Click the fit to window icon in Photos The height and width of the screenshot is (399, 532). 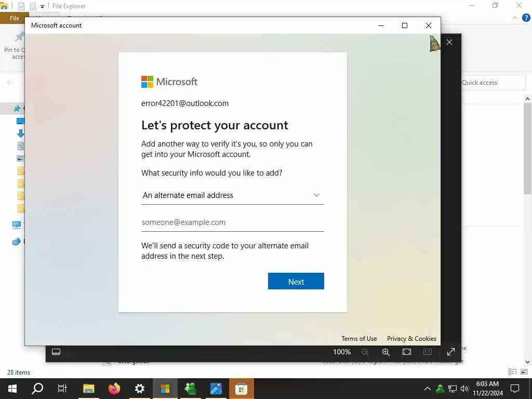406,352
